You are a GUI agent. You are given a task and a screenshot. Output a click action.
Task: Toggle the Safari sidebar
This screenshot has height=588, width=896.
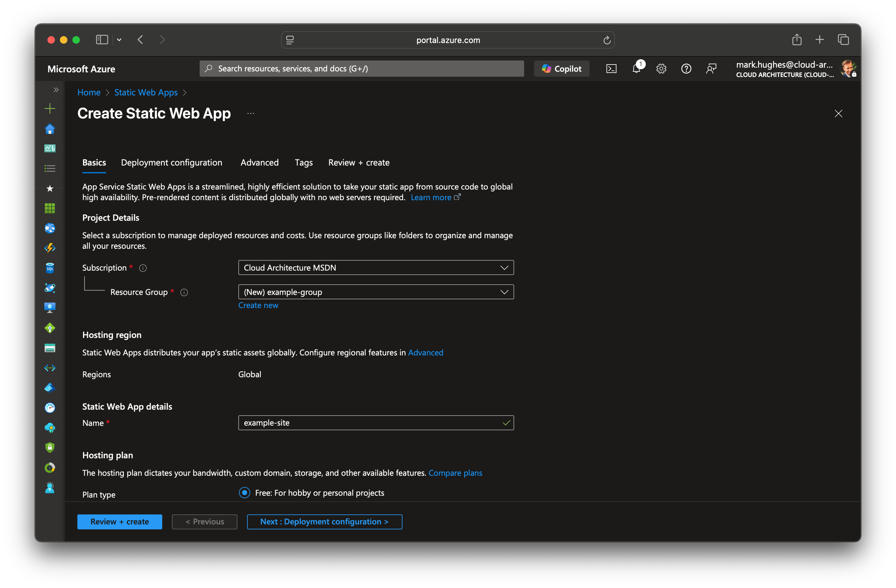click(x=102, y=40)
